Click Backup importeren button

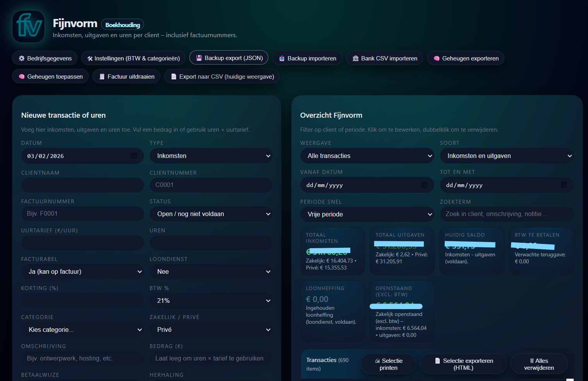307,58
